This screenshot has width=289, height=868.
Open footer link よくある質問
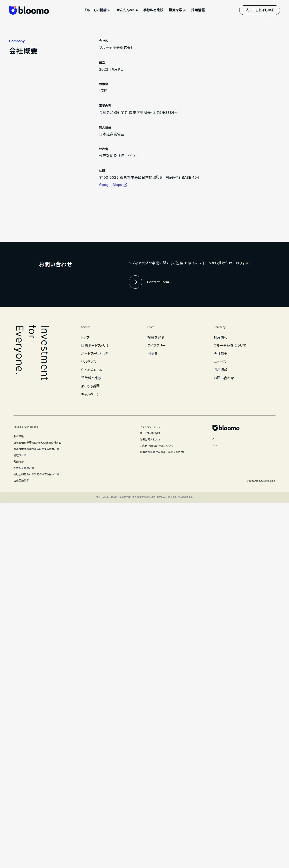(x=90, y=386)
